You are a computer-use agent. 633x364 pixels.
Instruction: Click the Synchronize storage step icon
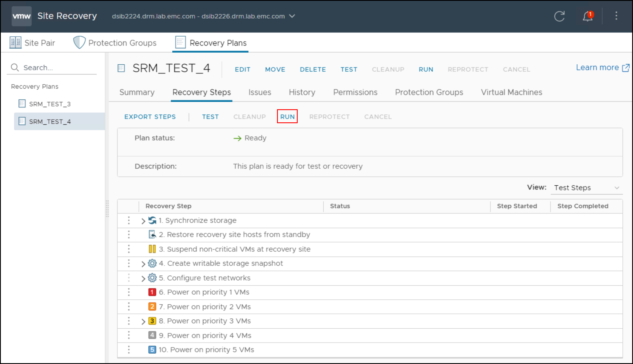click(x=152, y=220)
